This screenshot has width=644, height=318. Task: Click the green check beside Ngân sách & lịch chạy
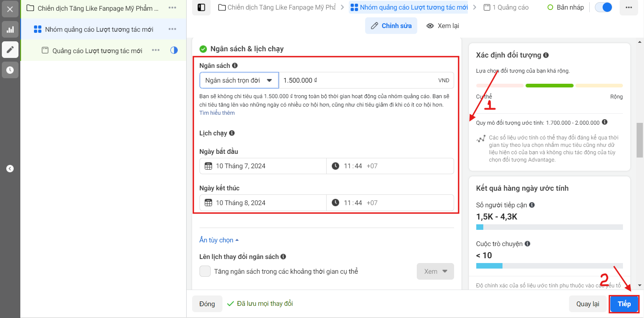(x=203, y=49)
